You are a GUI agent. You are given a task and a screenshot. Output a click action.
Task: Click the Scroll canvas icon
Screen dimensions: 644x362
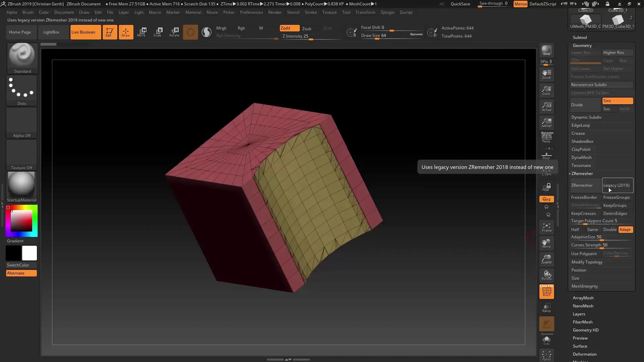[x=546, y=74]
